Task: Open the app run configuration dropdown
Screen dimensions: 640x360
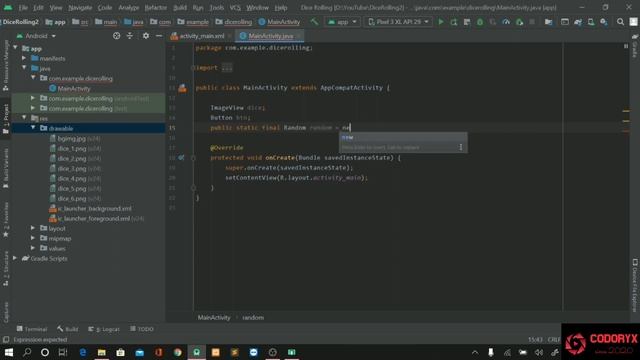Action: coord(343,22)
